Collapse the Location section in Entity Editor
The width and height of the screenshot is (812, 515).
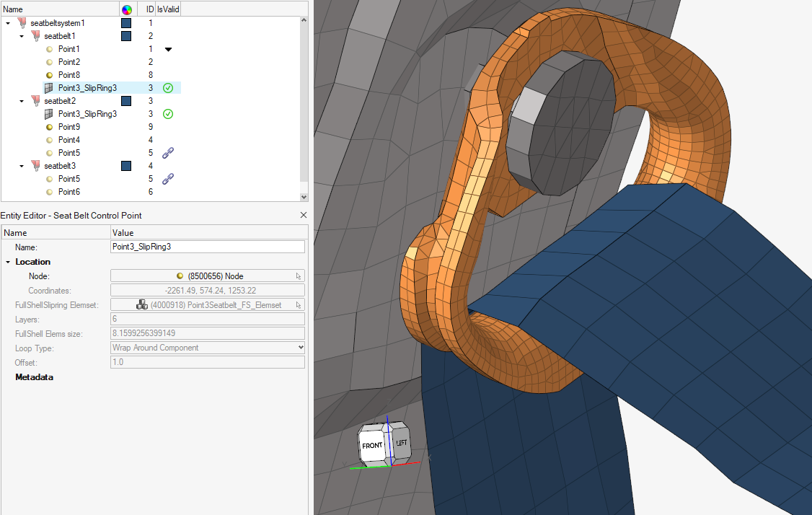click(x=8, y=262)
